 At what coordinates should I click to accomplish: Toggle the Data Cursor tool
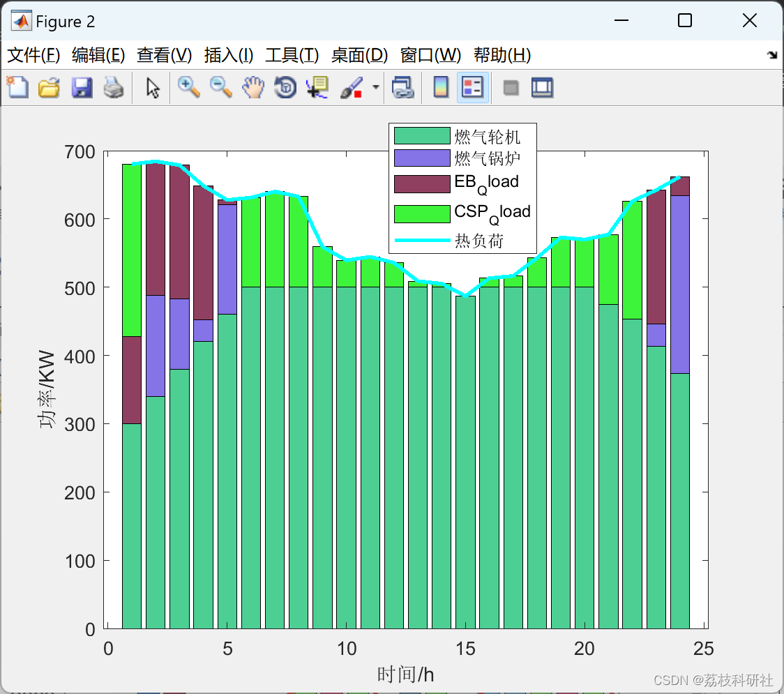317,87
